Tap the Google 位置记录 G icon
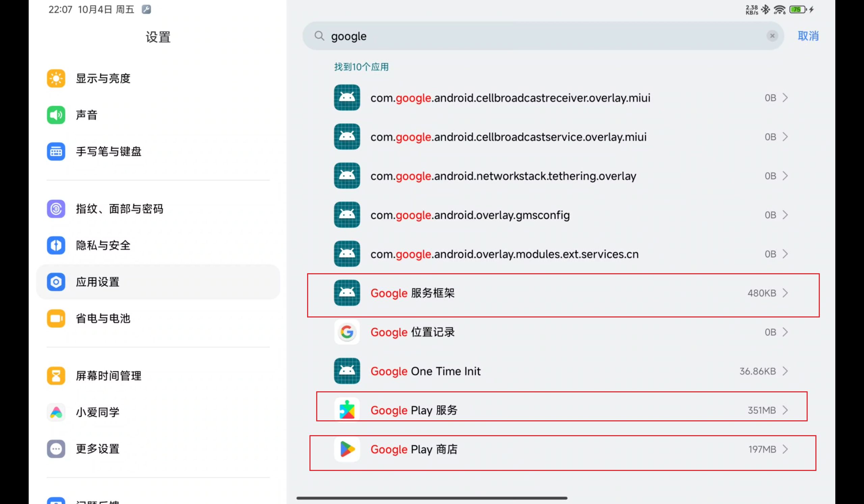The width and height of the screenshot is (864, 504). point(347,332)
